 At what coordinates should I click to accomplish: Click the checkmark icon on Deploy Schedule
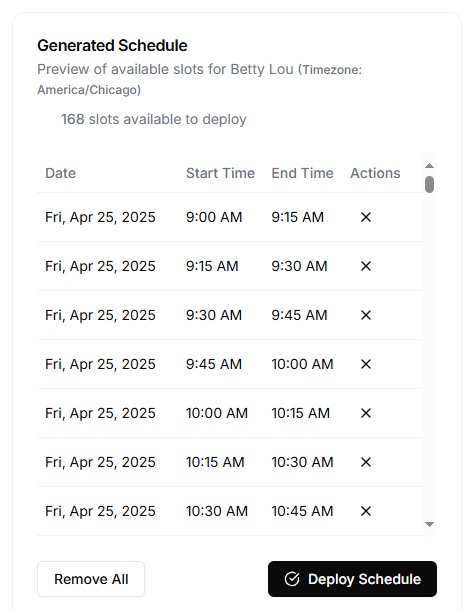(x=292, y=579)
